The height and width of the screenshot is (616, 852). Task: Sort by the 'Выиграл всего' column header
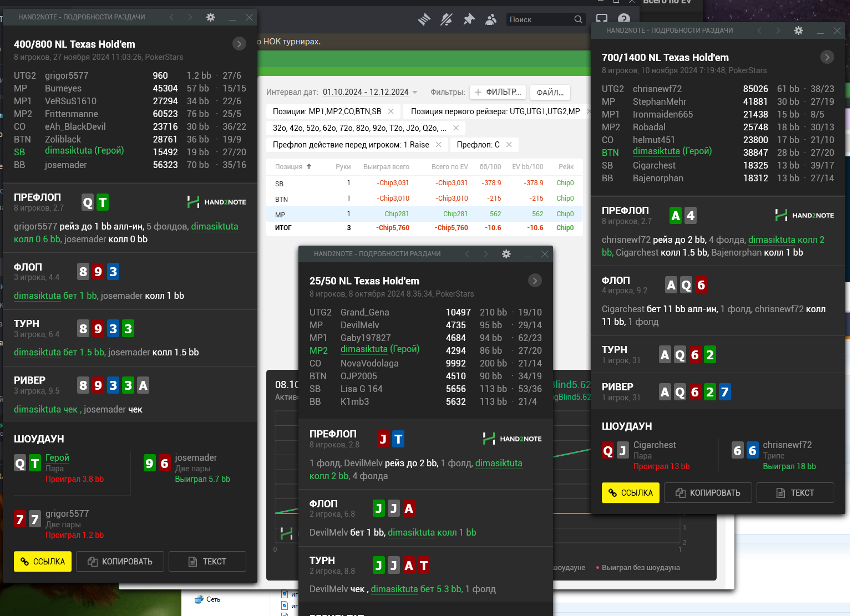click(387, 167)
